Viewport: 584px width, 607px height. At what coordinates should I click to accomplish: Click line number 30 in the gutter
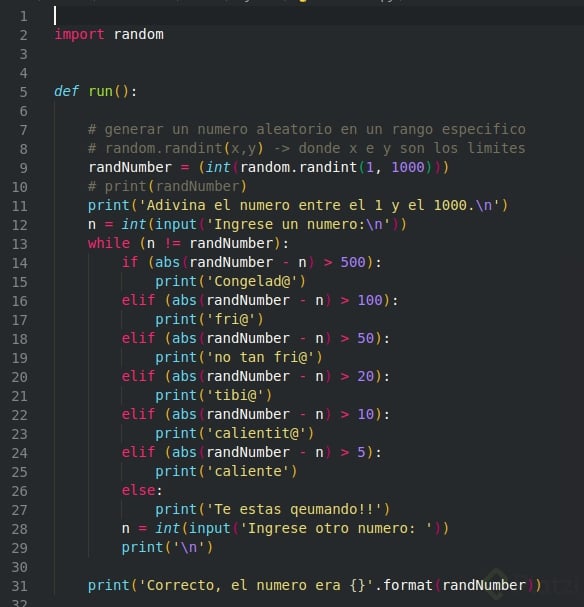click(19, 568)
